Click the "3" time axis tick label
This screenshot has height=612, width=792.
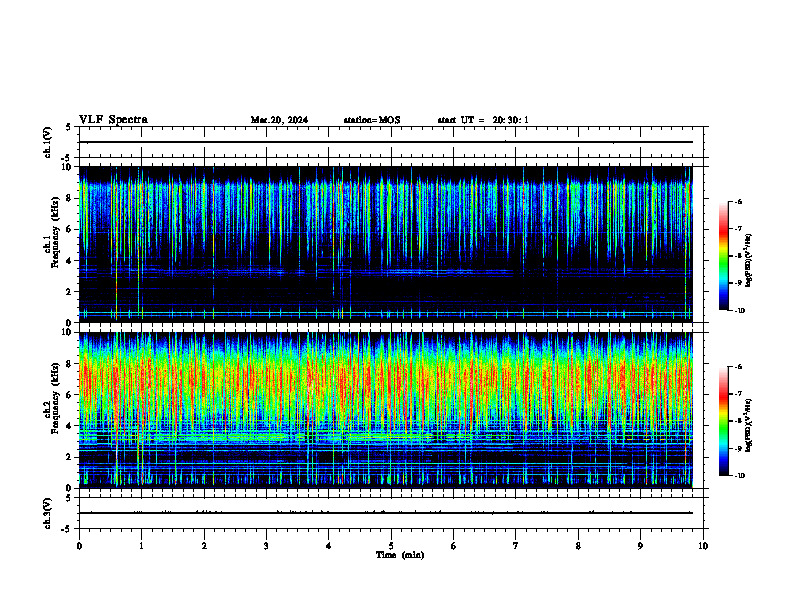pyautogui.click(x=266, y=546)
